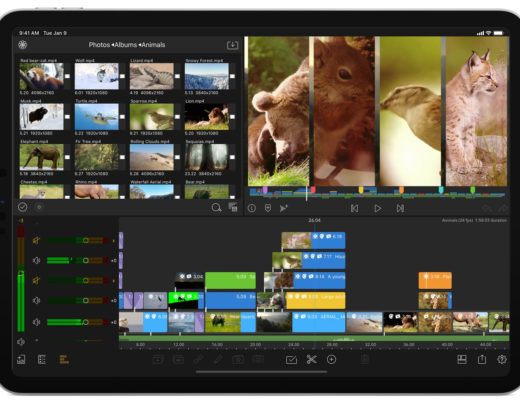Image resolution: width=520 pixels, height=400 pixels.
Task: Select the Elephant.mp4 thumbnail
Action: (x=41, y=157)
